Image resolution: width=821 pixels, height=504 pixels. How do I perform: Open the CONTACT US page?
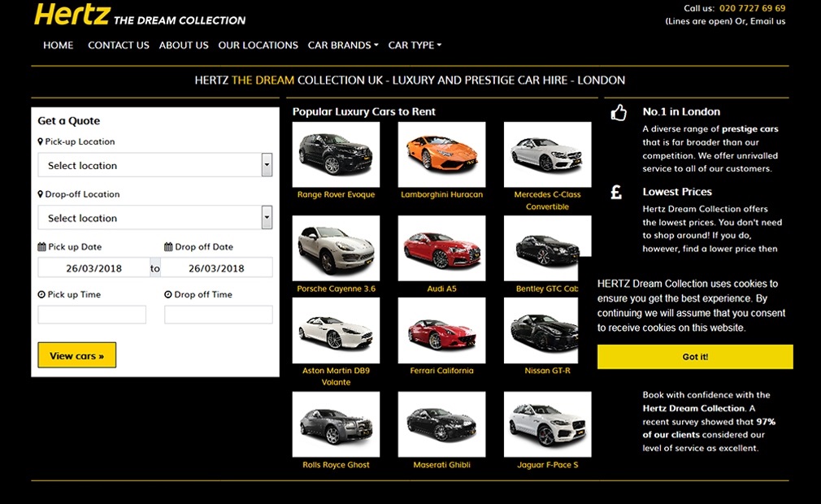click(x=119, y=45)
